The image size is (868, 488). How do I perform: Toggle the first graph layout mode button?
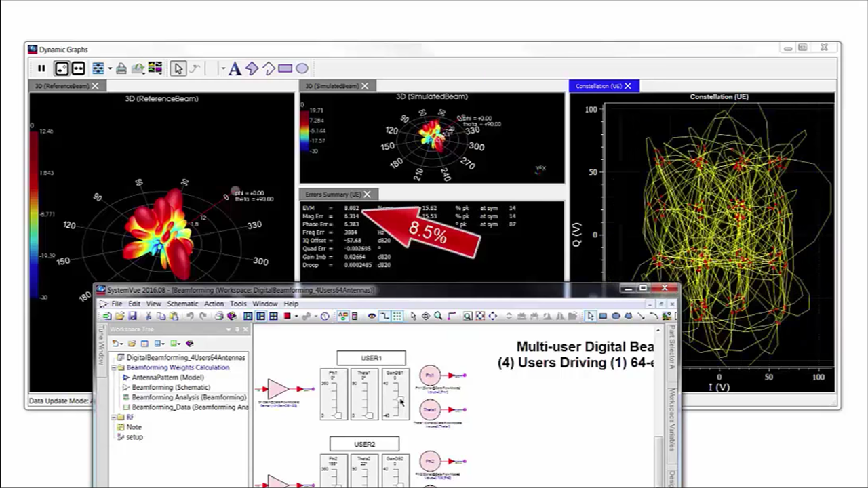click(x=62, y=68)
